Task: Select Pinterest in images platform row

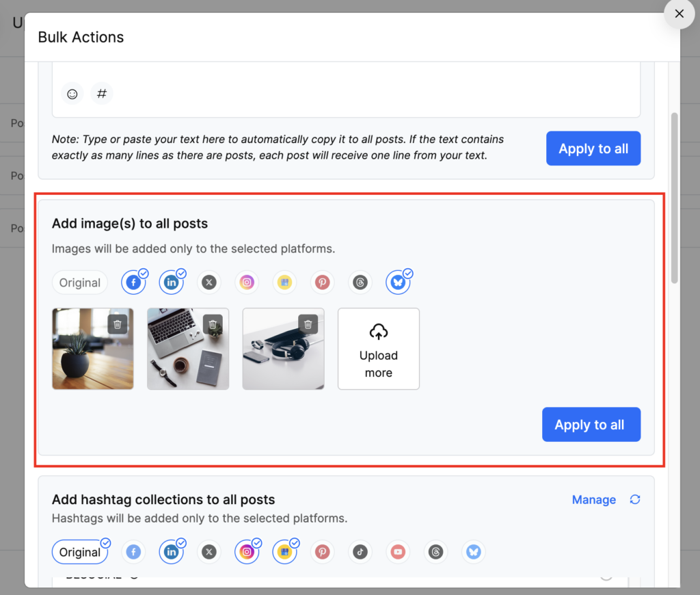Action: 323,282
